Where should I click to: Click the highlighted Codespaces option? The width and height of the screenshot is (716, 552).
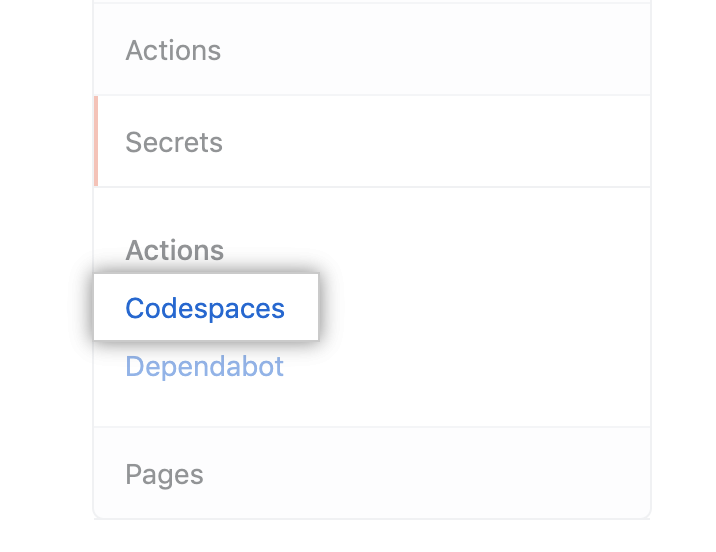[x=205, y=309]
